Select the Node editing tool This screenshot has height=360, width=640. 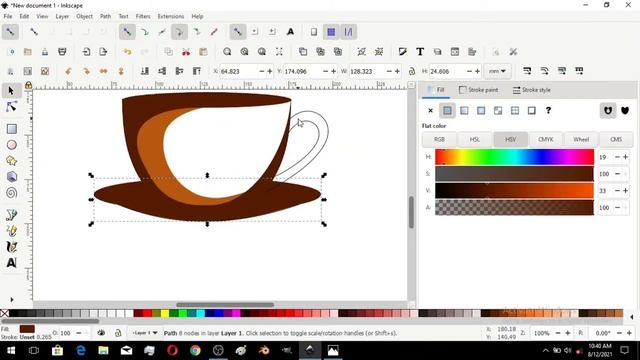coord(11,107)
